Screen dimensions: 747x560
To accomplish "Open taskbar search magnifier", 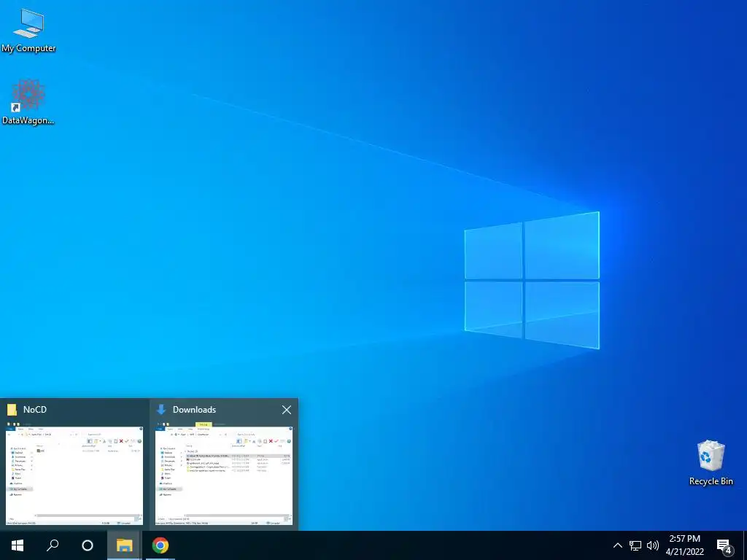I will (x=53, y=545).
